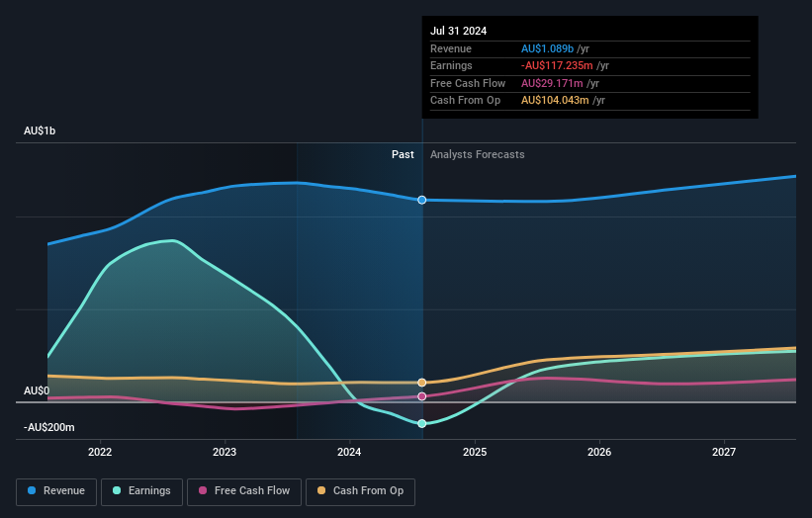
Task: Click the Jul 31 2024 tooltip date
Action: (x=458, y=31)
